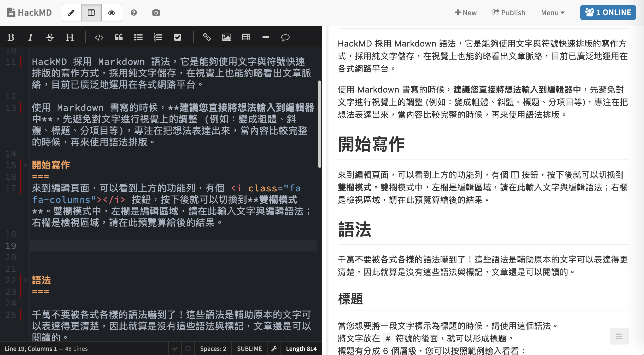
Task: Click Spaces: 2 indentation setting
Action: point(213,349)
